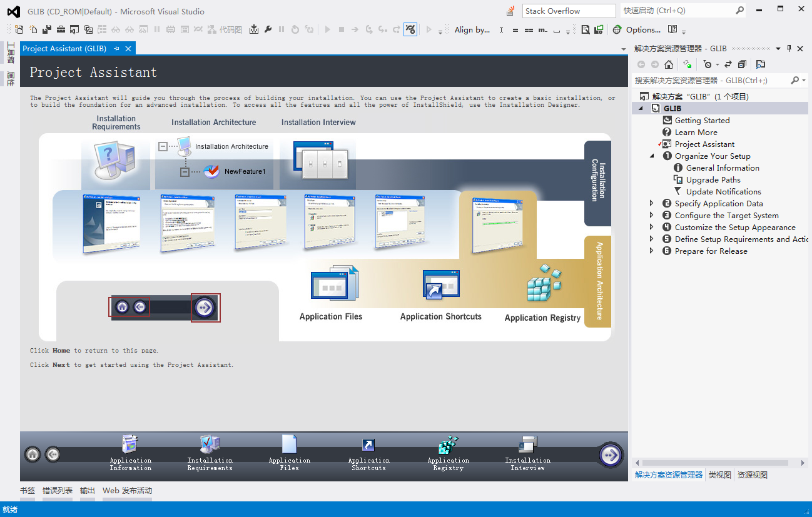Open the 输出 bottom tab

pos(88,491)
